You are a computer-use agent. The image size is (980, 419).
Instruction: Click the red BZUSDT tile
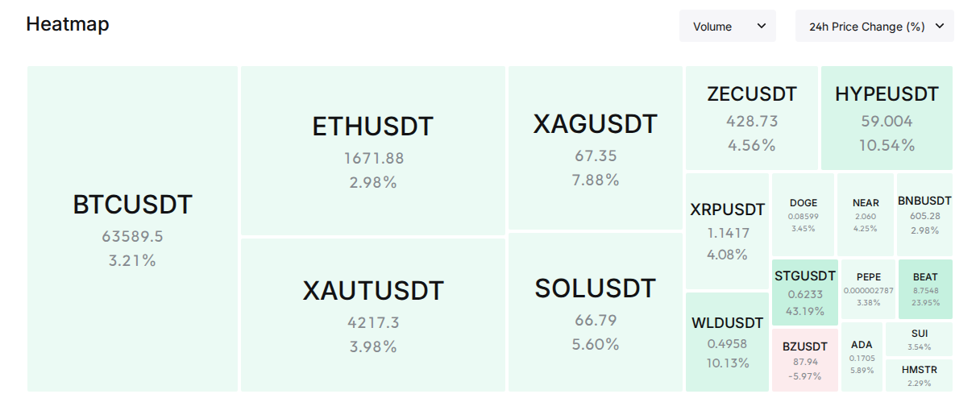(x=804, y=360)
